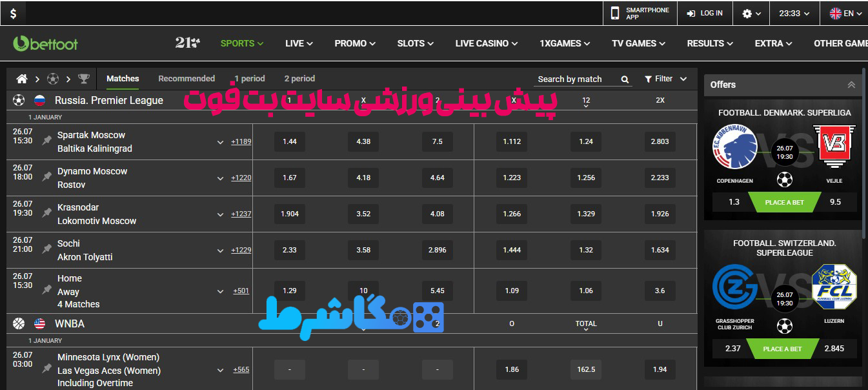Expand the Sochi match row
The width and height of the screenshot is (868, 390).
pyautogui.click(x=221, y=251)
